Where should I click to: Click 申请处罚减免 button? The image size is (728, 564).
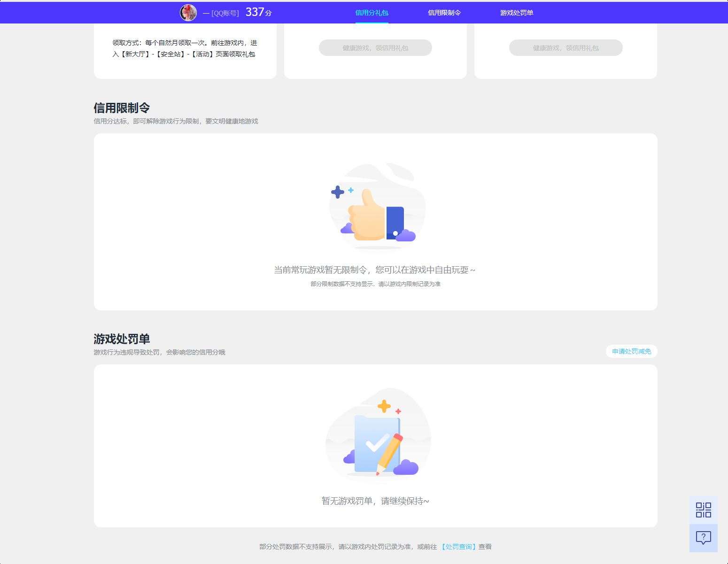(x=631, y=351)
